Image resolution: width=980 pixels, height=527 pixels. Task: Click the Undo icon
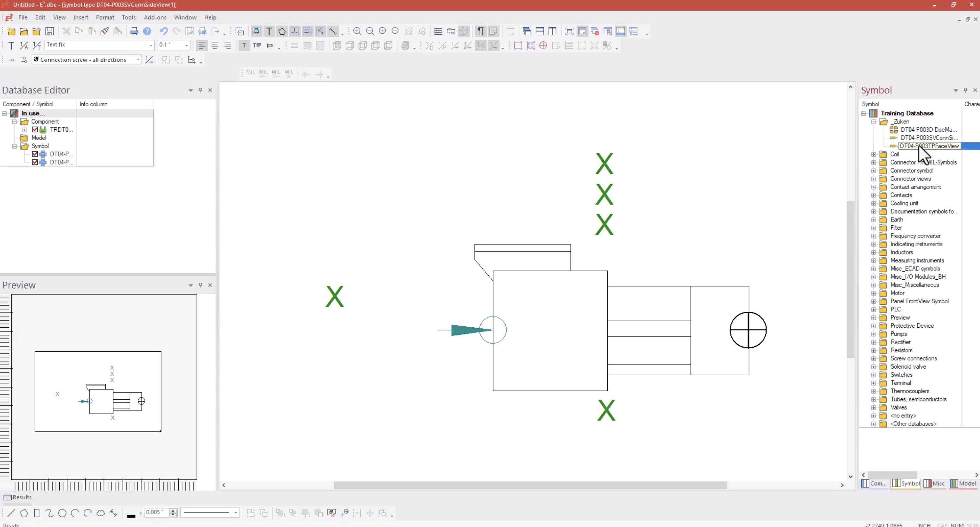coord(163,31)
